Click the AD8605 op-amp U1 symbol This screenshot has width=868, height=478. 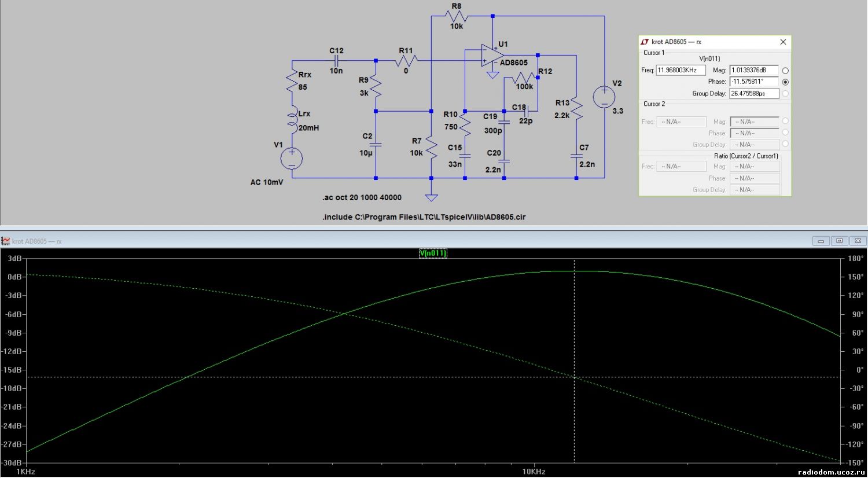tap(492, 56)
